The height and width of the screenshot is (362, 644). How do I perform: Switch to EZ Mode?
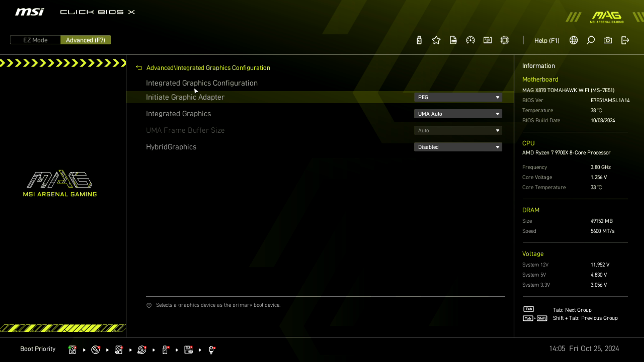click(x=35, y=40)
